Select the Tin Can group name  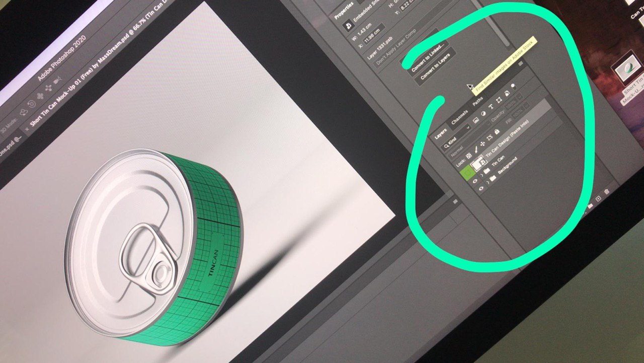point(498,161)
